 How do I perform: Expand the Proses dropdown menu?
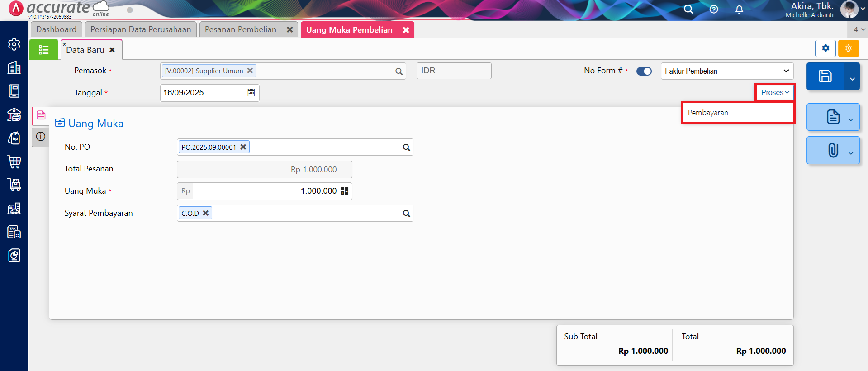(x=775, y=92)
